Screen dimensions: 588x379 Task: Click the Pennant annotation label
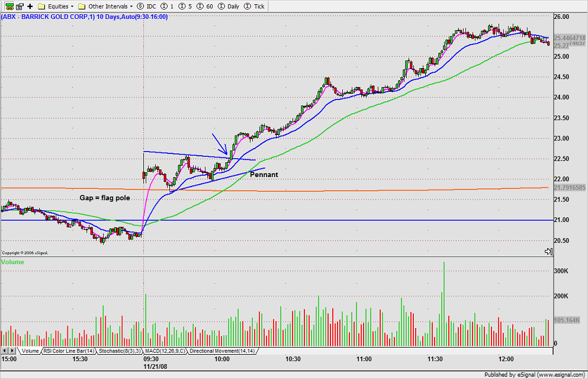(x=264, y=175)
